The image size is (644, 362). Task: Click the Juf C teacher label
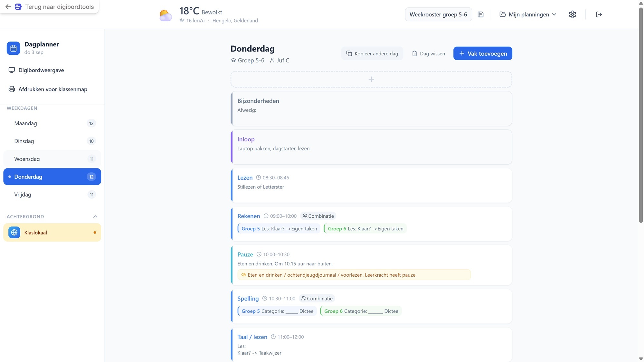point(279,60)
